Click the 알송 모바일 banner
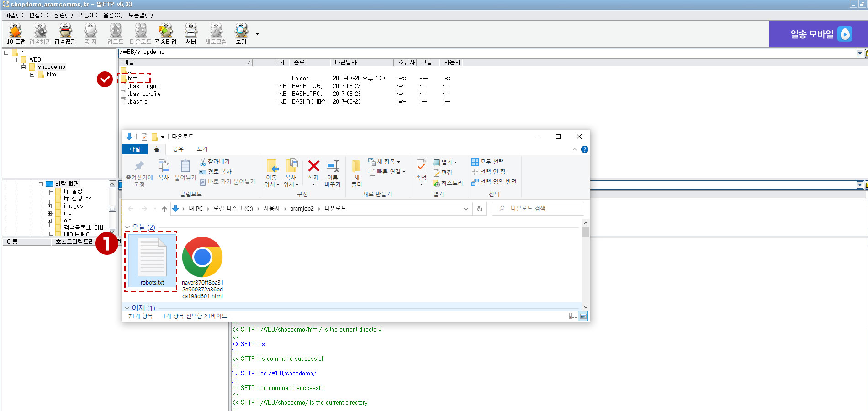 click(818, 34)
